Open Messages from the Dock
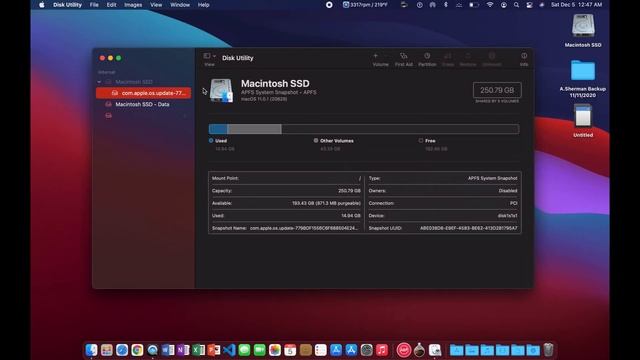Image resolution: width=640 pixels, height=360 pixels. pos(244,350)
